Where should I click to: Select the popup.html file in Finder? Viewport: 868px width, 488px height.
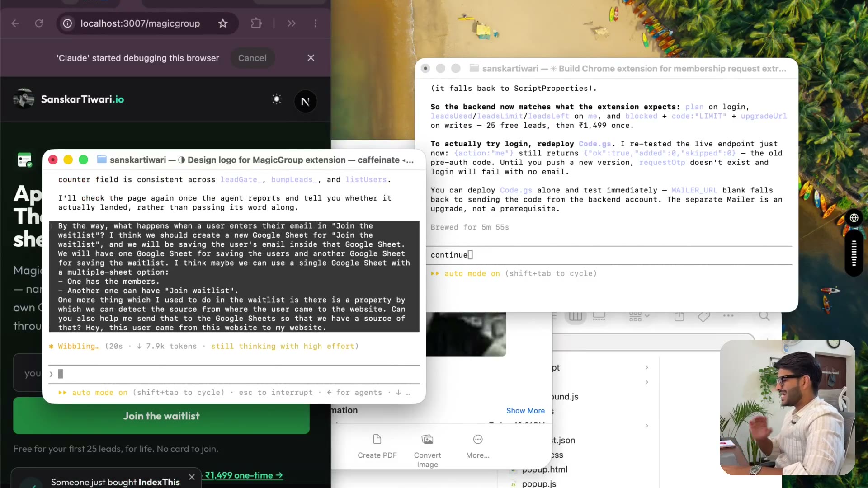tap(544, 469)
